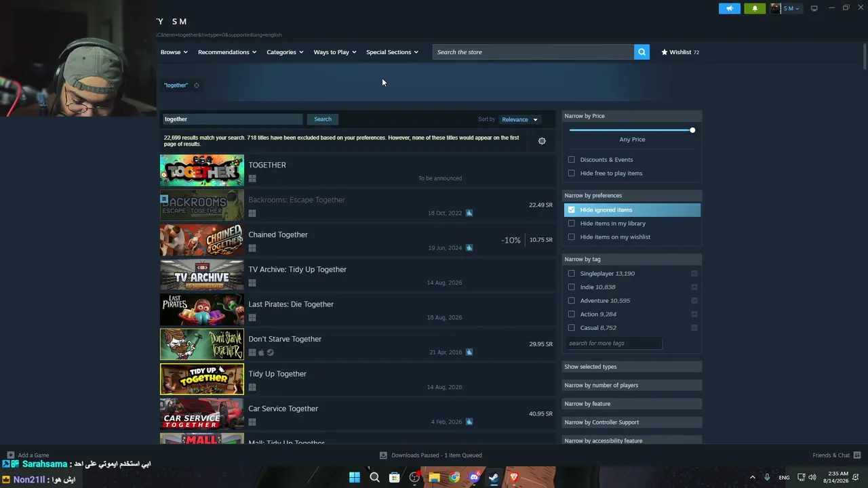Check Hide items on my wishlist
Screen dimensions: 868x488
tap(572, 237)
